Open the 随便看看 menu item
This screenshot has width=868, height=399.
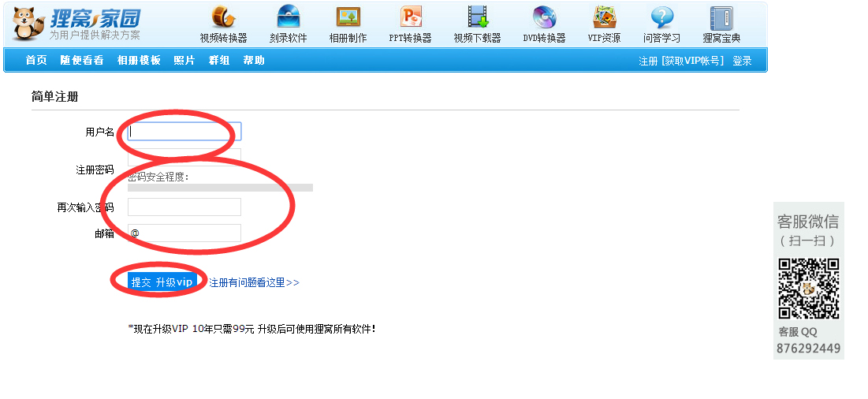pos(82,61)
